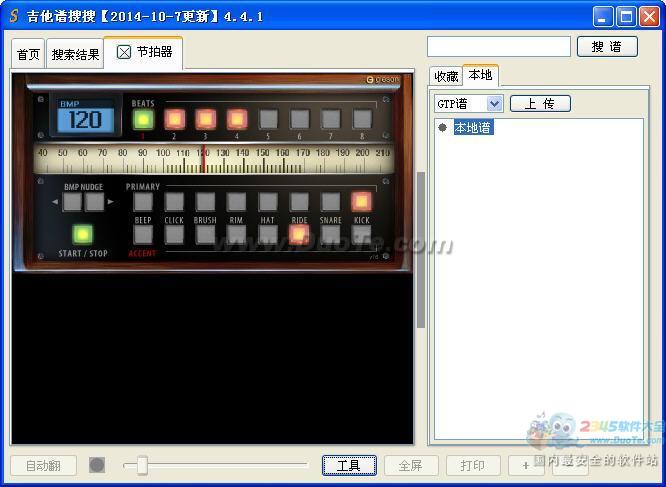Select the RIDE accent sound pad
Image resolution: width=666 pixels, height=487 pixels.
click(x=299, y=234)
